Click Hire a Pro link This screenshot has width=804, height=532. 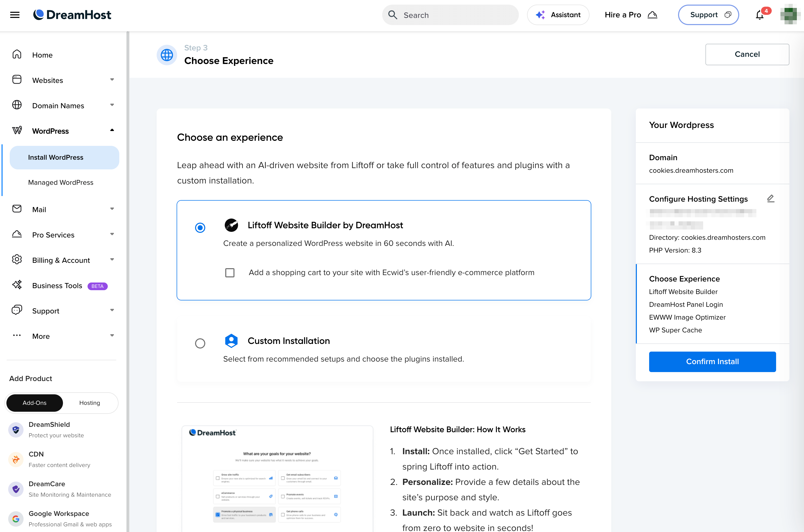(x=631, y=15)
